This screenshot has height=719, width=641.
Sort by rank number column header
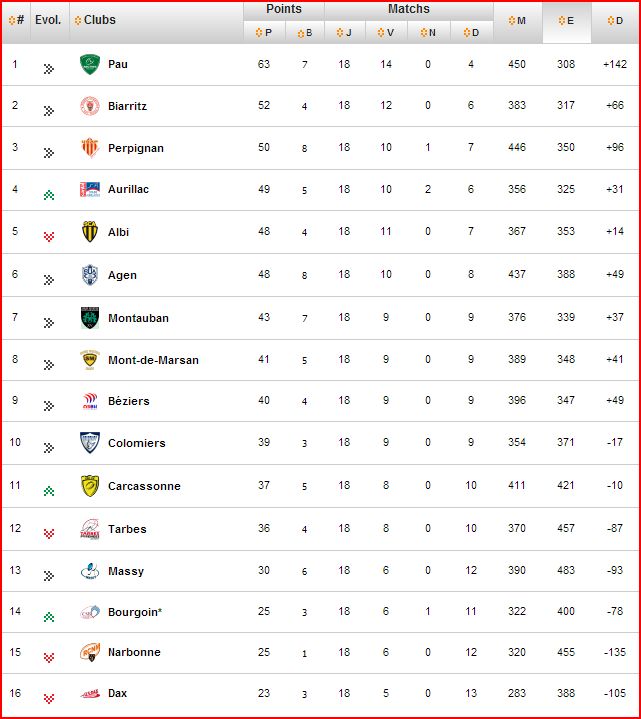(x=16, y=20)
